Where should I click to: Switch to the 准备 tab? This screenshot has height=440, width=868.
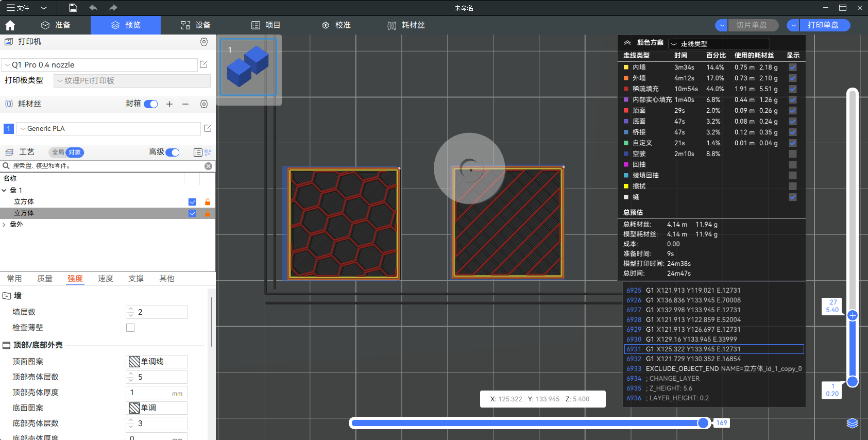coord(56,25)
